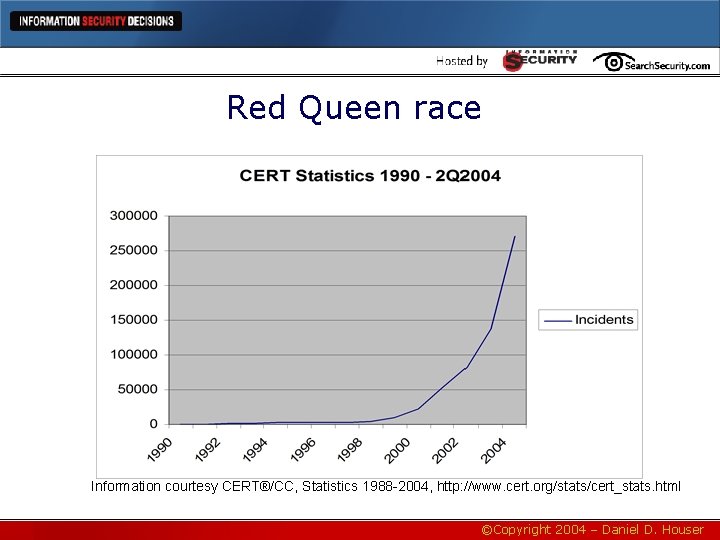The width and height of the screenshot is (720, 540).
Task: Click the y-axis label 250000
Action: click(x=134, y=250)
